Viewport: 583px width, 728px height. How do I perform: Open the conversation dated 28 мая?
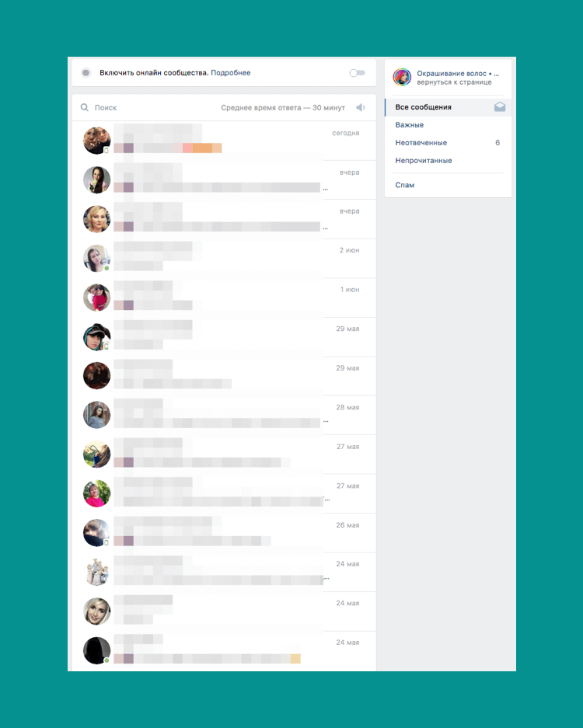coord(224,415)
